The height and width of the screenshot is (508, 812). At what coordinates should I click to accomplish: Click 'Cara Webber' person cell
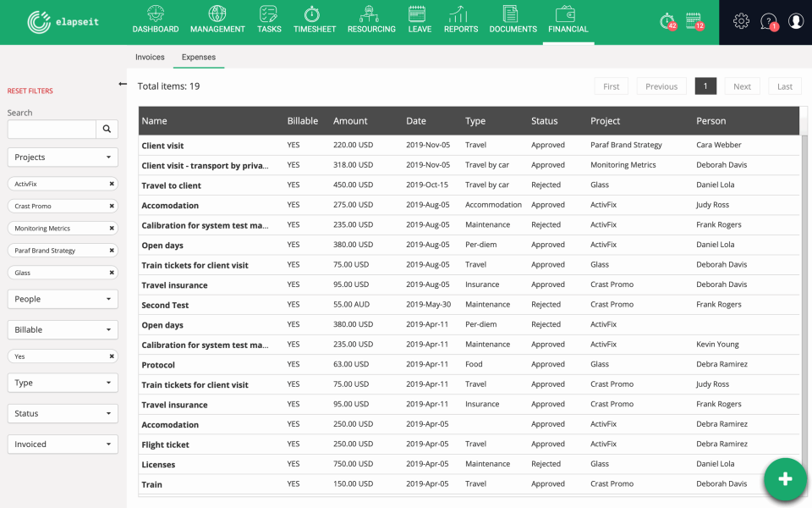click(718, 145)
